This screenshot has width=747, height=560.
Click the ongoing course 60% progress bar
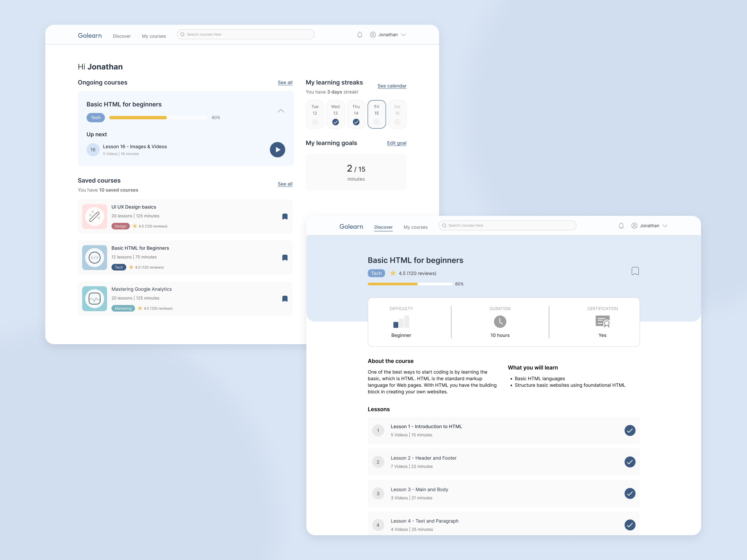click(x=158, y=118)
